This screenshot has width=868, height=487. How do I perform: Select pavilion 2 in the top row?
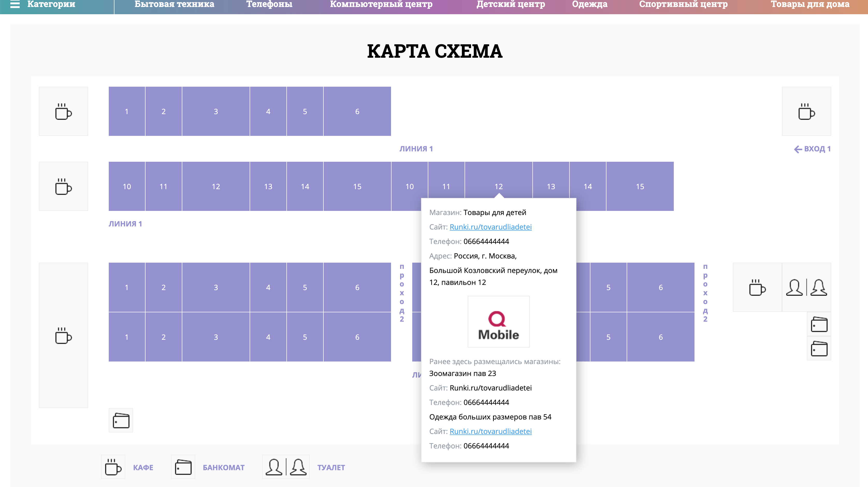point(163,111)
